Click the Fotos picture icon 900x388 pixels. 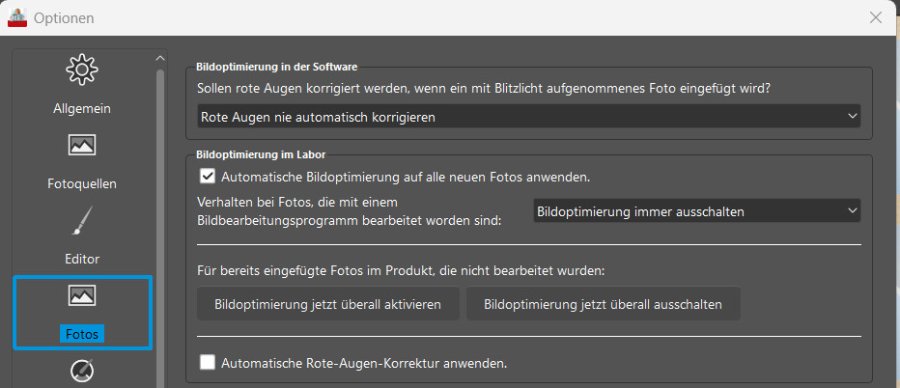pos(82,296)
